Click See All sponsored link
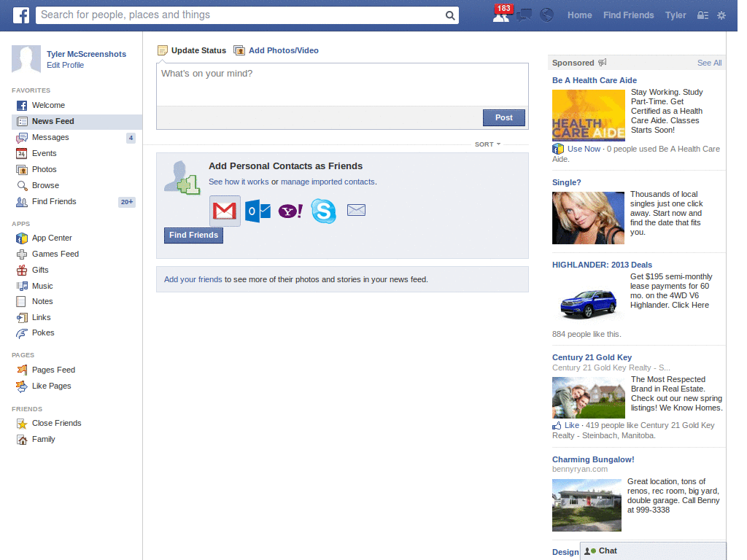The image size is (747, 560). (x=709, y=63)
